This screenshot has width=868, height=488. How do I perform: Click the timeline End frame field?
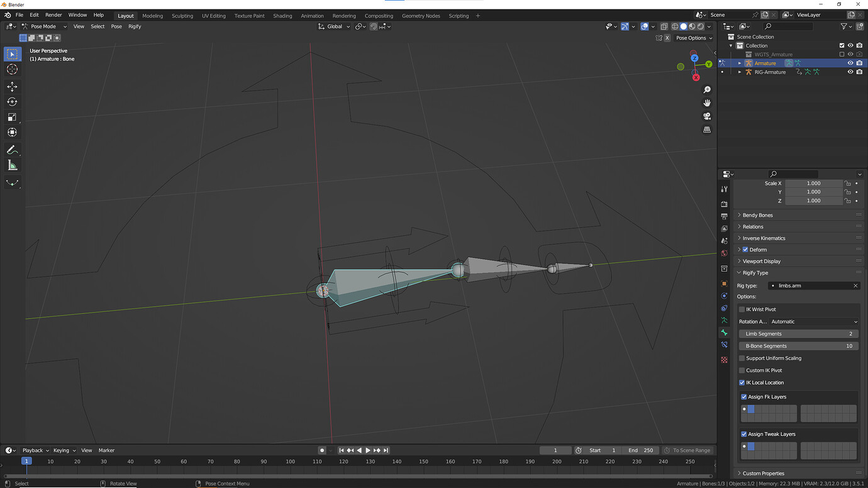[640, 450]
